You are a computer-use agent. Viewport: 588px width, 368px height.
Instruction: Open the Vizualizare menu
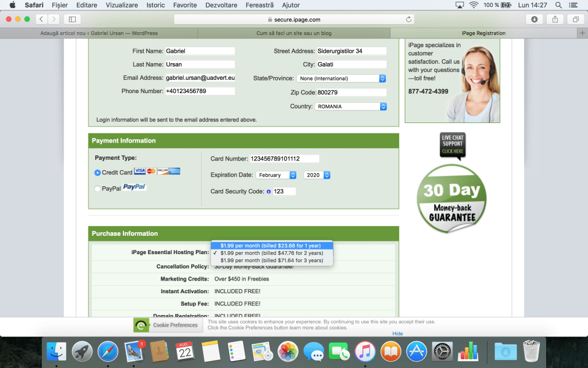click(x=122, y=5)
